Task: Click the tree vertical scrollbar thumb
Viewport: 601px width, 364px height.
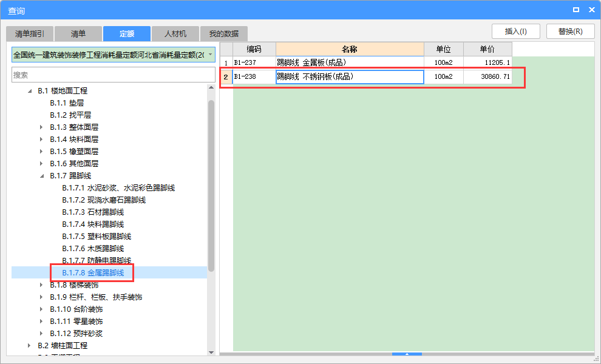Action: 211,186
